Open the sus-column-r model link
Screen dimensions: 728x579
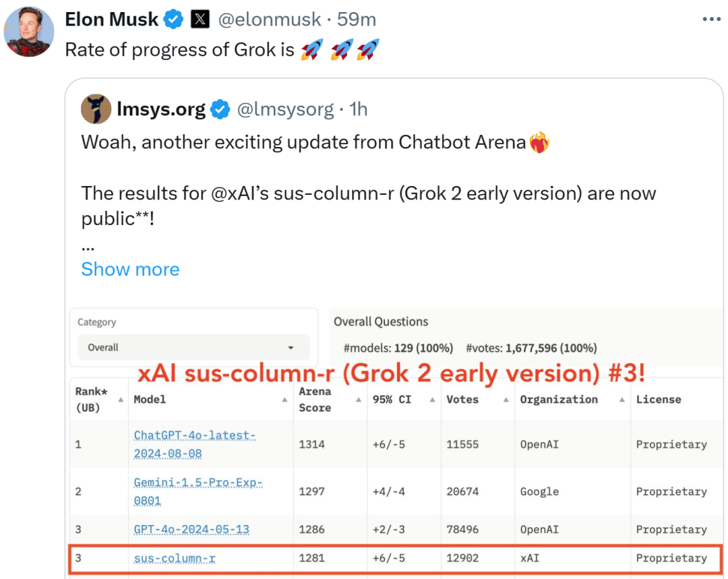pyautogui.click(x=175, y=559)
